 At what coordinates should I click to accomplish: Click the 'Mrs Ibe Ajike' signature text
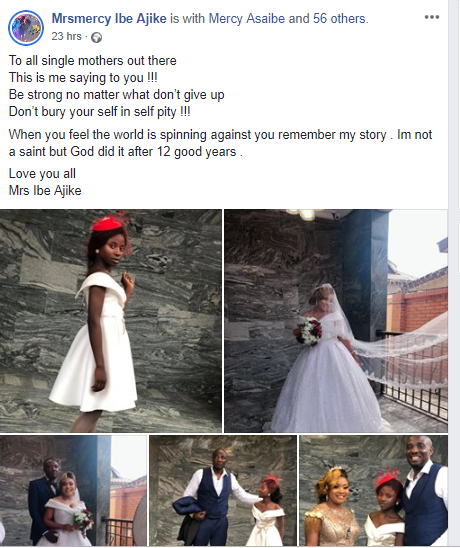tap(45, 191)
